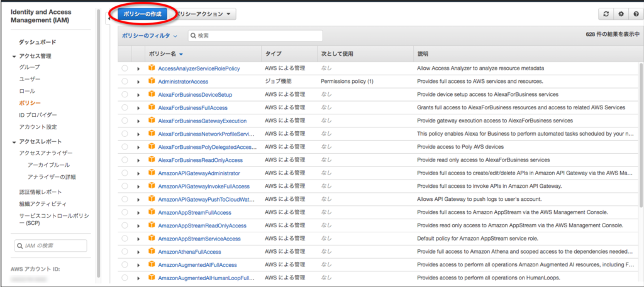Select the AccessAnalyzerServiceRolePolicy radio button
This screenshot has width=644, height=287.
[x=125, y=68]
